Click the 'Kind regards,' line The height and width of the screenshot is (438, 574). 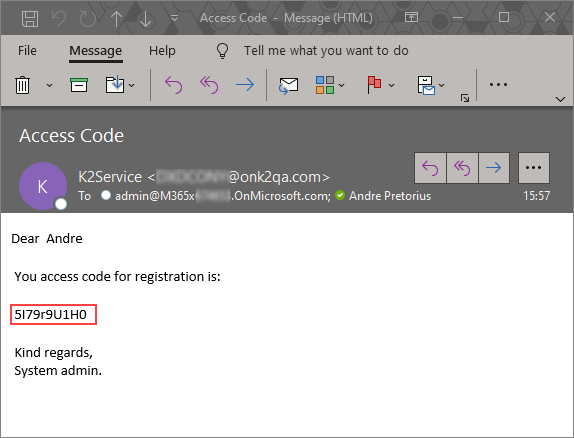(53, 353)
